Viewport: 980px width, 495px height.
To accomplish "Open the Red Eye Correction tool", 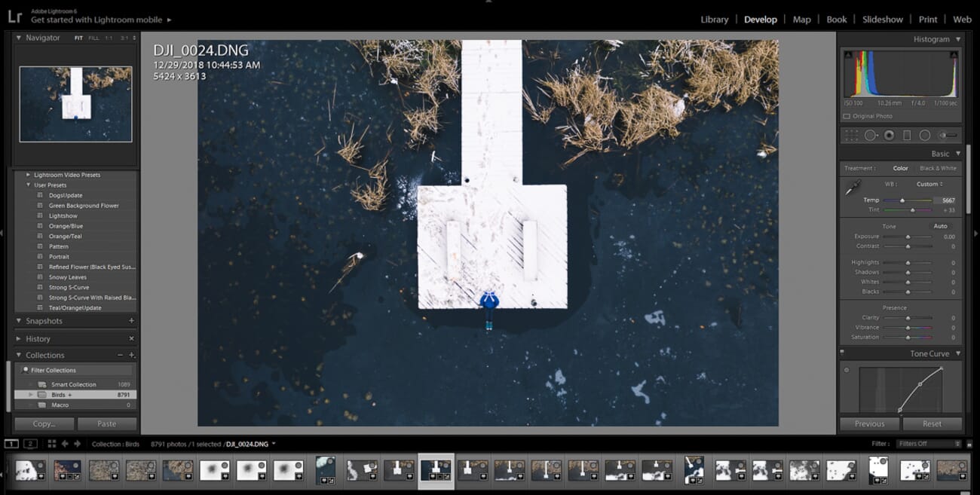I will tap(889, 136).
